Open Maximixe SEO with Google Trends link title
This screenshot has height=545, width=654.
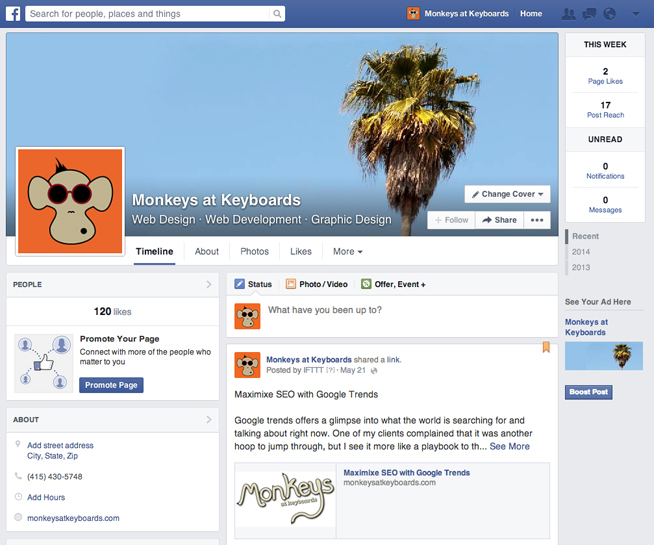click(407, 472)
